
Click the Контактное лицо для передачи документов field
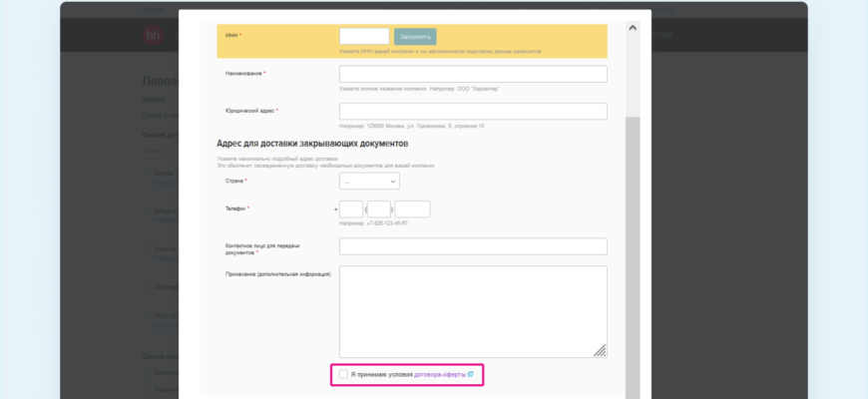pyautogui.click(x=473, y=246)
